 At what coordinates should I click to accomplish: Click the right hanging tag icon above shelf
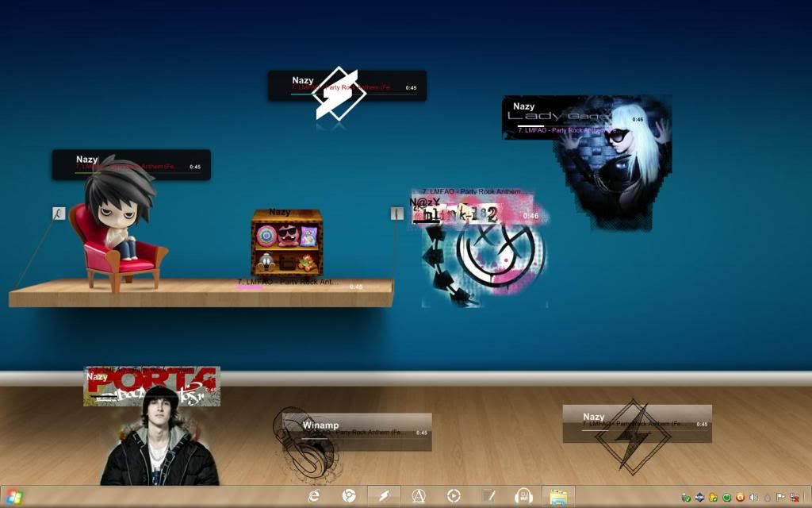pos(396,214)
